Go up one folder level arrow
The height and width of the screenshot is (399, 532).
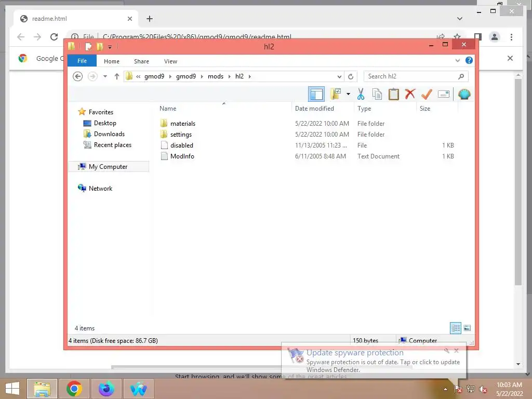(117, 76)
